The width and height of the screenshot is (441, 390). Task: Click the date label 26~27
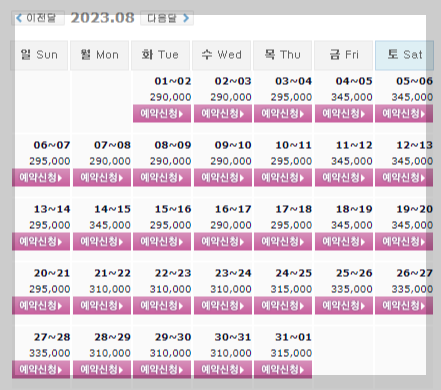[x=414, y=273]
